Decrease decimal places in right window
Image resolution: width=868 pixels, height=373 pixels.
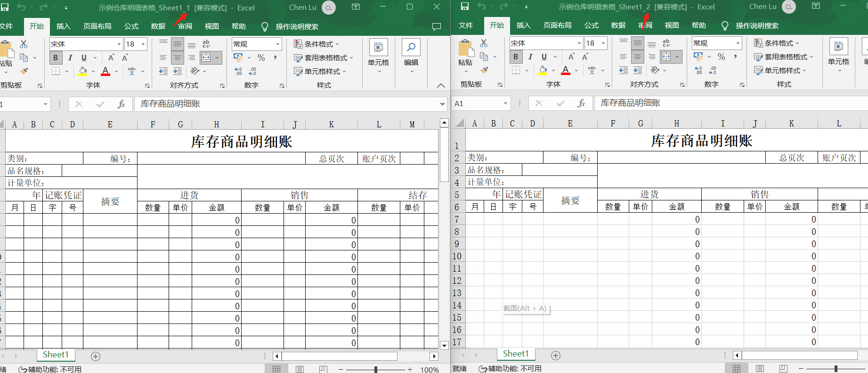(713, 70)
